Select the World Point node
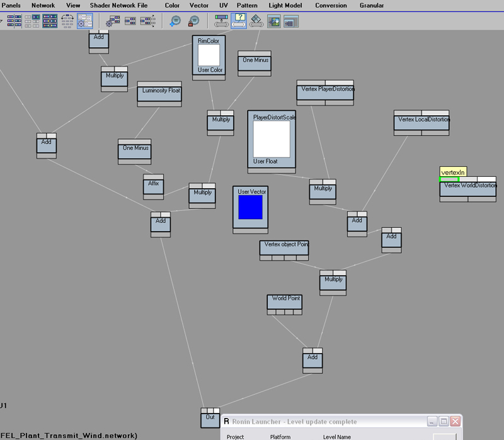 (x=285, y=305)
